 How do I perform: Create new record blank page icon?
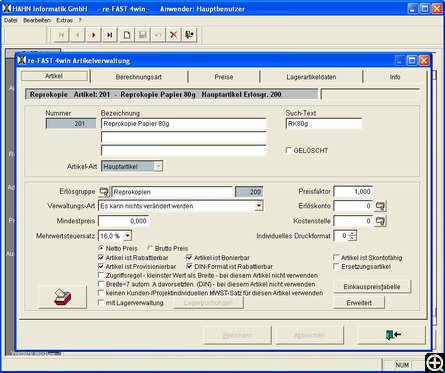tap(127, 35)
